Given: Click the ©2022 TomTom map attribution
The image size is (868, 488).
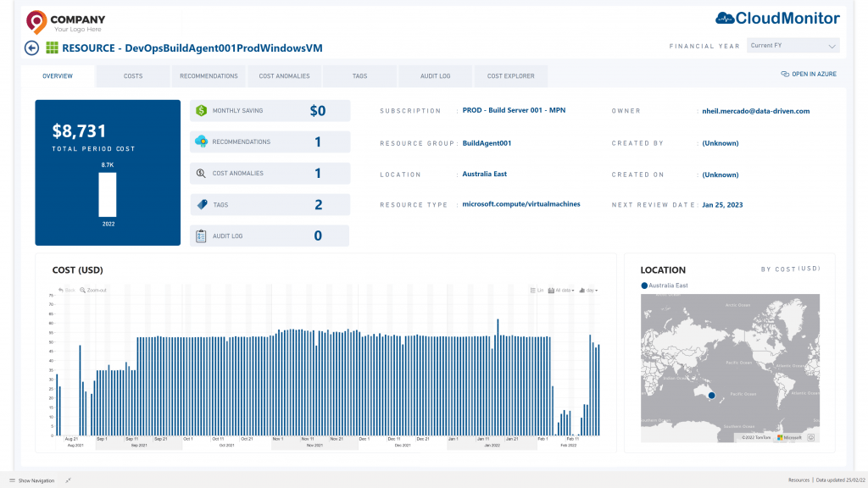Looking at the screenshot, I should pos(755,438).
